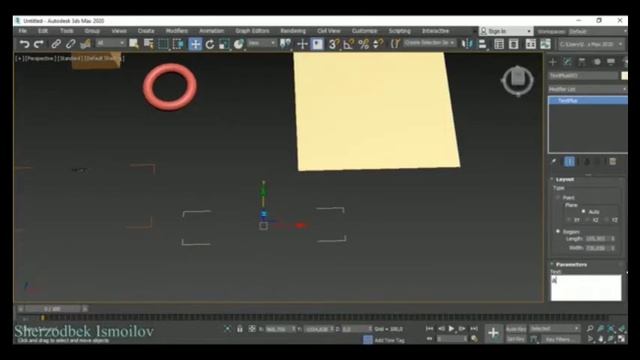Click the Play Animation button
The width and height of the screenshot is (640, 360).
coord(451,329)
